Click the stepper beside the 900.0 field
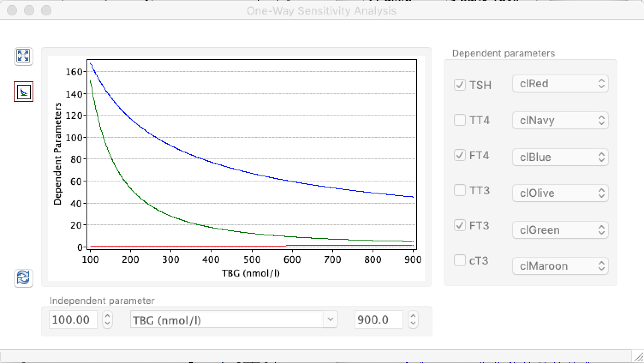The image size is (644, 363). [x=413, y=320]
